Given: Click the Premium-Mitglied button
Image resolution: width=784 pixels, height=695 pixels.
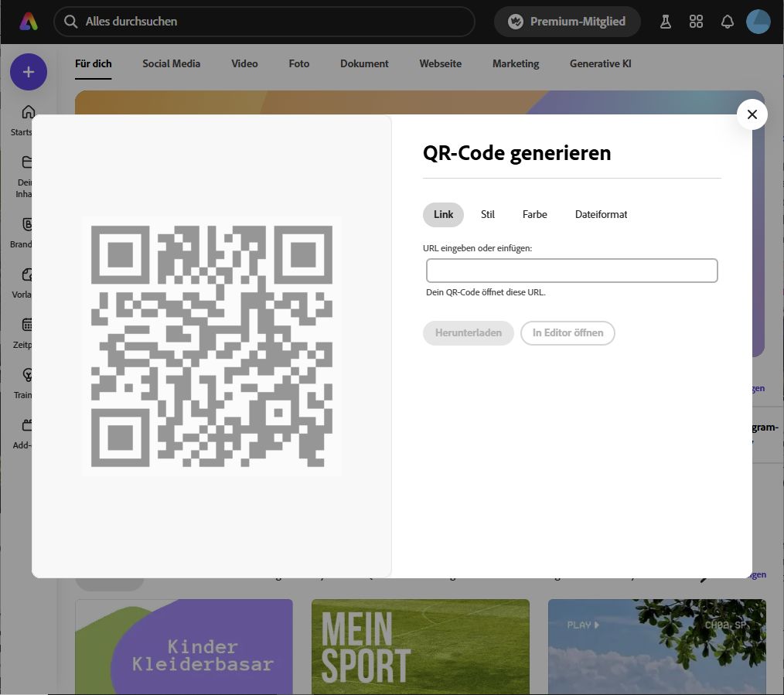Looking at the screenshot, I should click(567, 22).
